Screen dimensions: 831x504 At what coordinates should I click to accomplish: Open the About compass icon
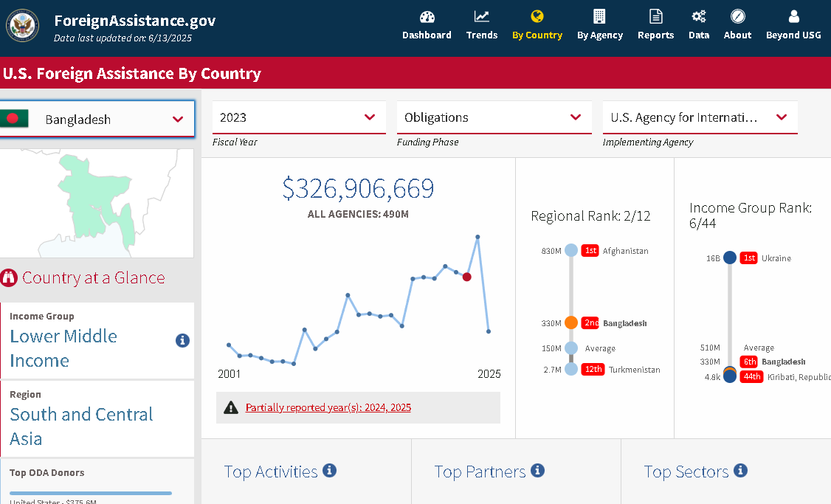(x=738, y=16)
